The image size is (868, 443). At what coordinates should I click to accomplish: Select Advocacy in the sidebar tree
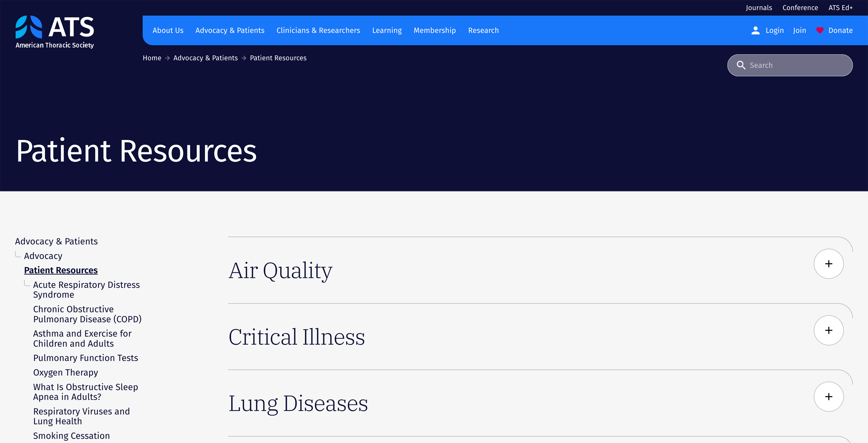(43, 256)
